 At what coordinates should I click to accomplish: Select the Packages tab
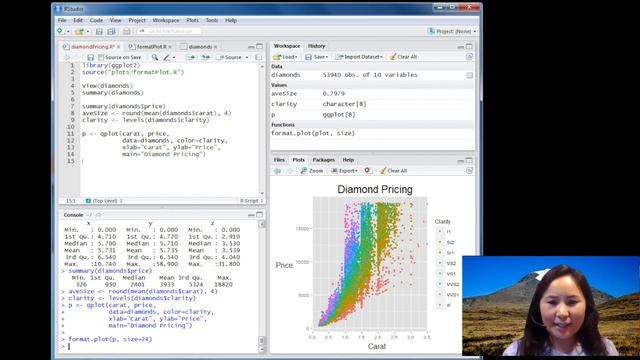pyautogui.click(x=324, y=160)
